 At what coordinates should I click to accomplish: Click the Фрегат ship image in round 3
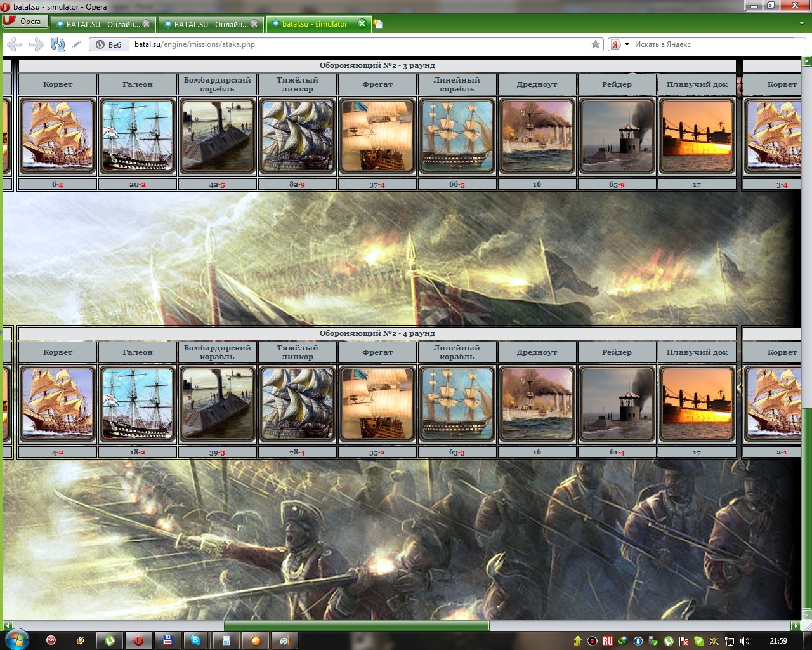(377, 136)
